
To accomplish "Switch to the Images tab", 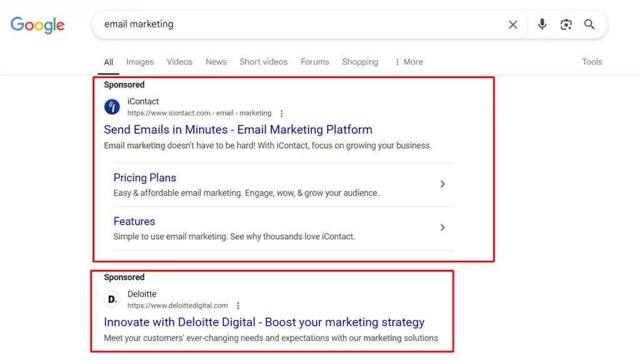I will pyautogui.click(x=140, y=62).
